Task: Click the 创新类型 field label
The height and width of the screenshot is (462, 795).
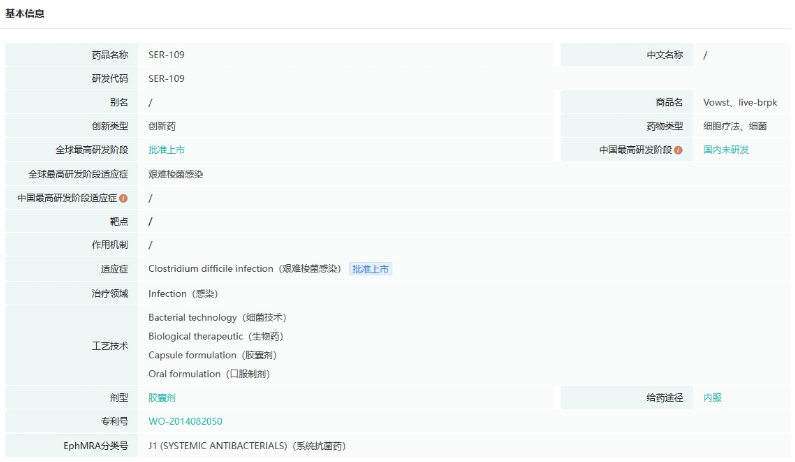Action: pyautogui.click(x=110, y=126)
